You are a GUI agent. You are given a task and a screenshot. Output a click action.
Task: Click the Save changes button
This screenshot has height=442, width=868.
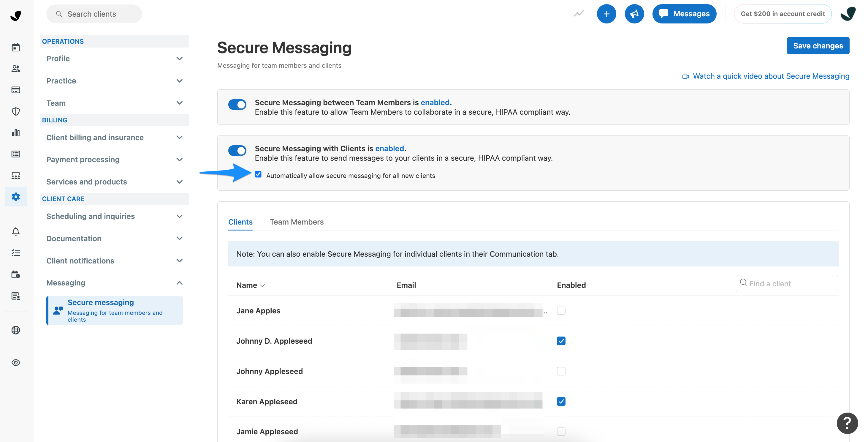point(818,46)
